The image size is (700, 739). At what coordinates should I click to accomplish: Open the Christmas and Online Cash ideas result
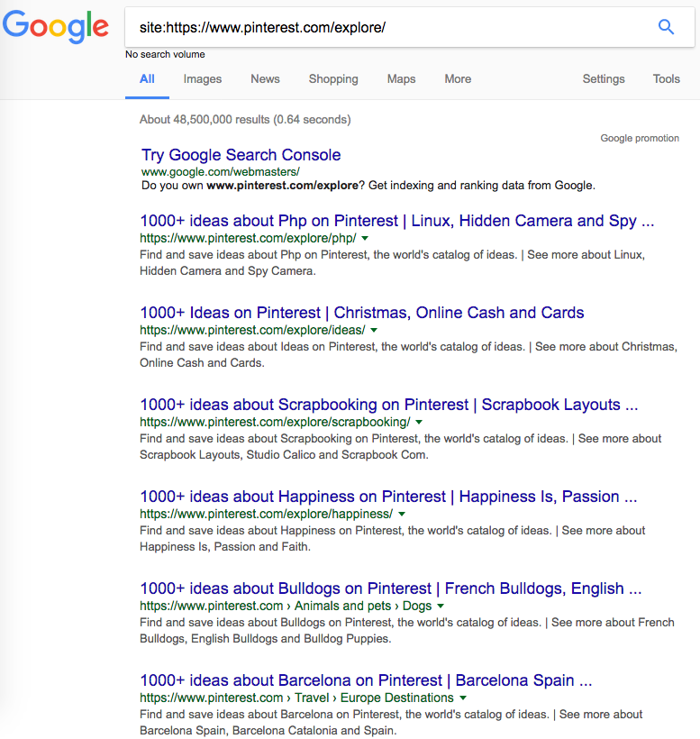(x=361, y=312)
